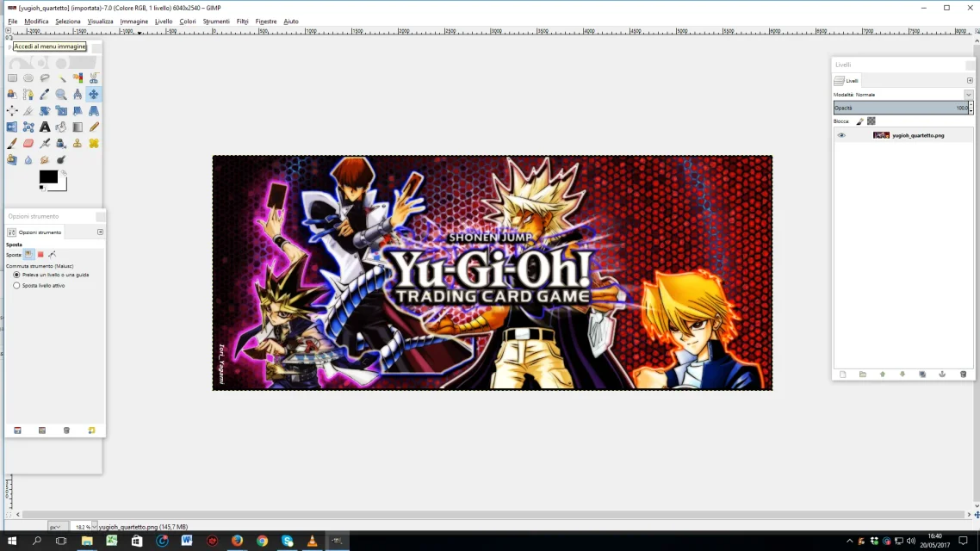980x551 pixels.
Task: Activate the Clone stamp tool
Action: [78, 143]
